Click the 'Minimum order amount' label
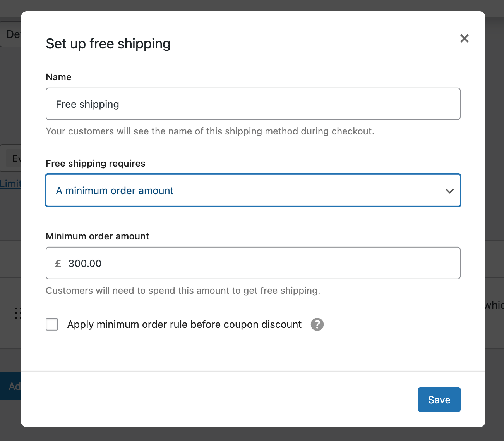Screen dimensions: 504x441 click(97, 236)
